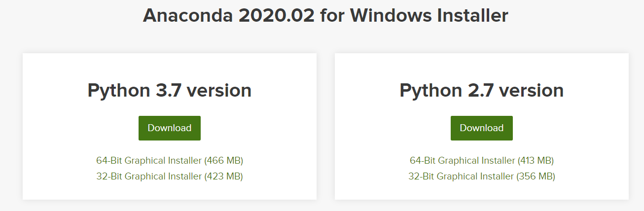Click Download button for Python 2.7 version
The width and height of the screenshot is (644, 211).
pos(481,128)
